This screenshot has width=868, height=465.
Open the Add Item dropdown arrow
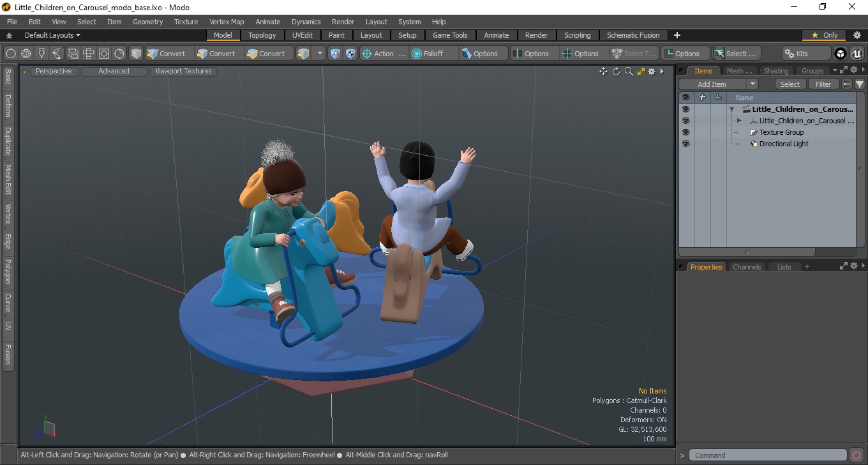coord(752,84)
